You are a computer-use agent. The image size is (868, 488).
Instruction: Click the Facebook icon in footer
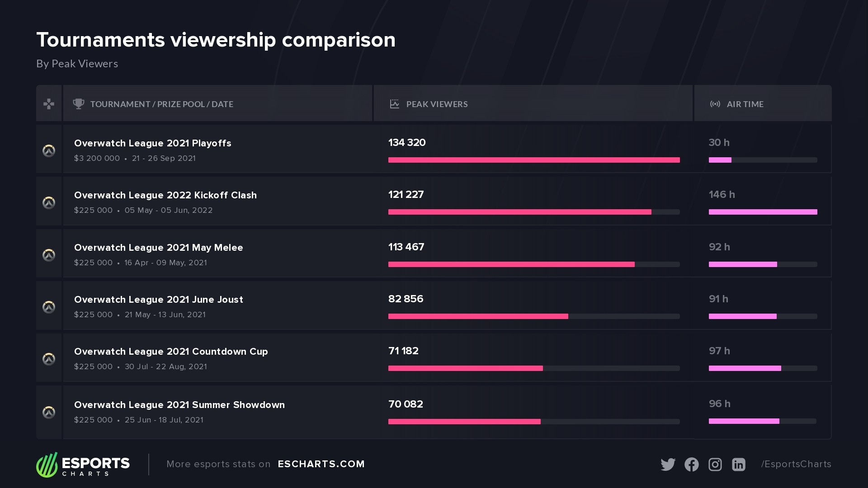click(x=691, y=465)
